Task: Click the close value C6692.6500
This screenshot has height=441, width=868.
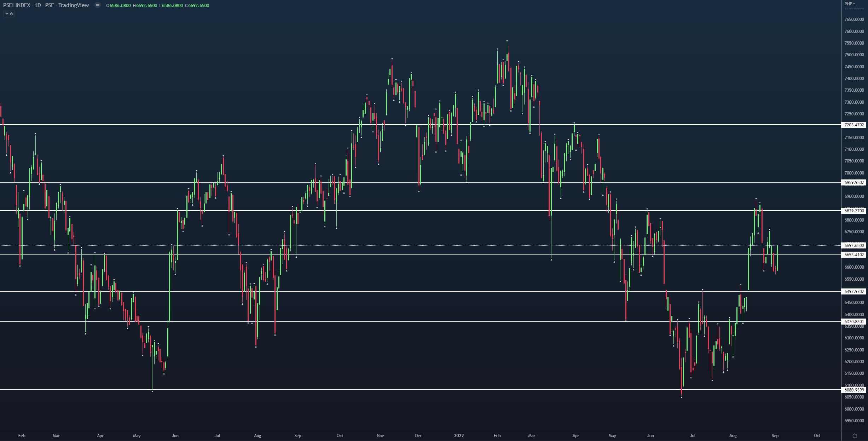Action: click(197, 6)
